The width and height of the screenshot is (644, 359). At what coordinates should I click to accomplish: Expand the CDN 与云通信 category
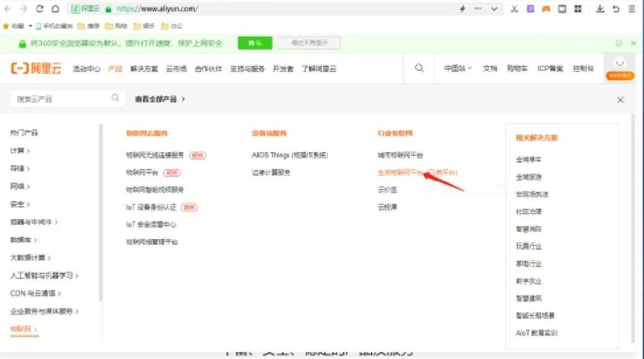point(35,293)
